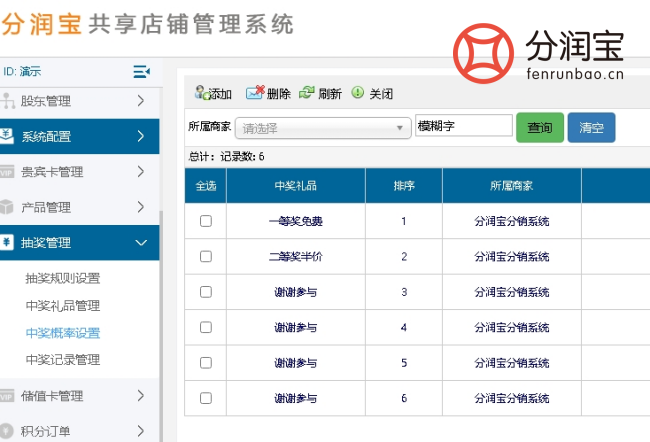Click the 系统配置 yen envelope icon
Image resolution: width=650 pixels, height=442 pixels.
[7, 136]
